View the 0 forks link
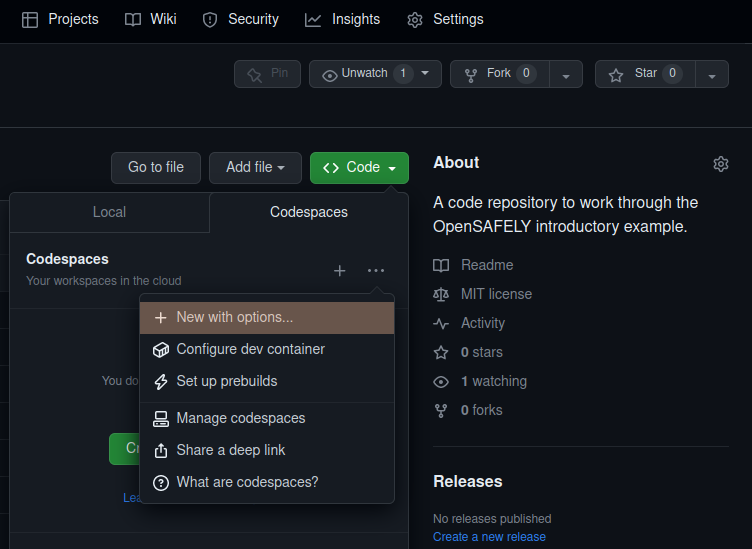The height and width of the screenshot is (549, 752). [x=482, y=410]
